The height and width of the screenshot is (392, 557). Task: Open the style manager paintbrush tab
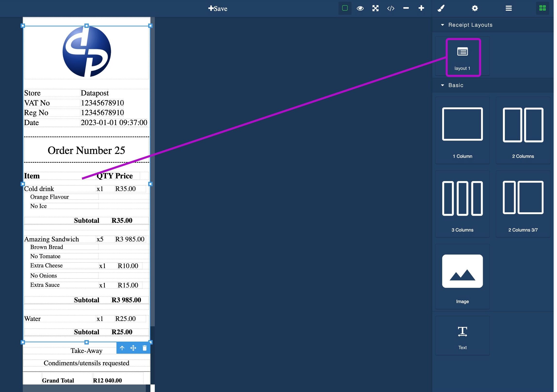pos(441,8)
